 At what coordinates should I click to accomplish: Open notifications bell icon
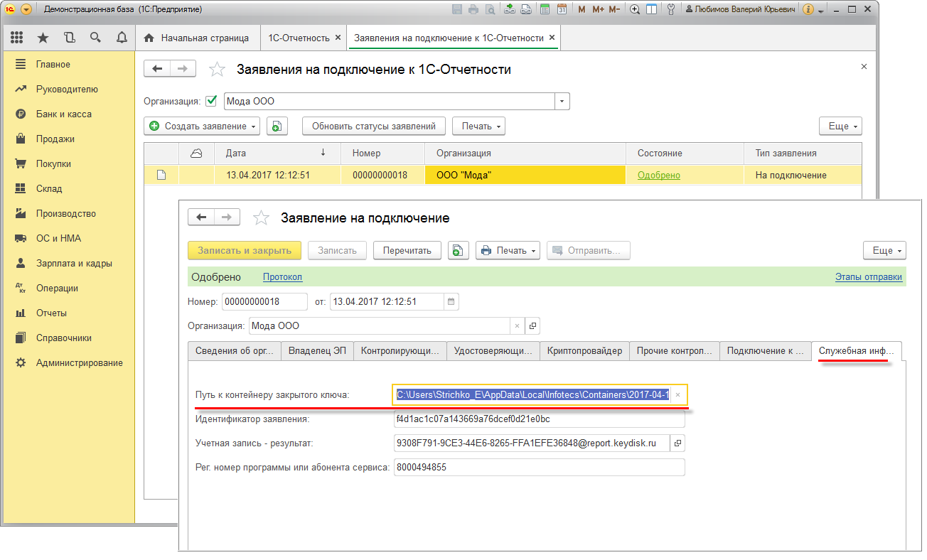tap(122, 38)
